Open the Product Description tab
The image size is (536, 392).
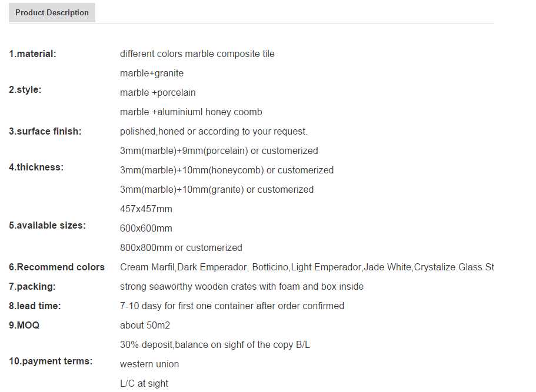[52, 12]
